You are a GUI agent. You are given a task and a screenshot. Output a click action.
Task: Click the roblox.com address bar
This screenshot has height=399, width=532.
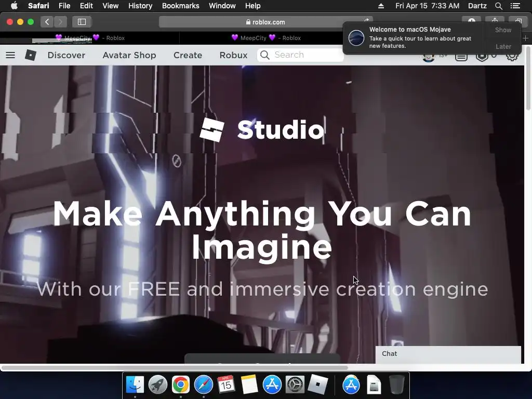pyautogui.click(x=265, y=22)
